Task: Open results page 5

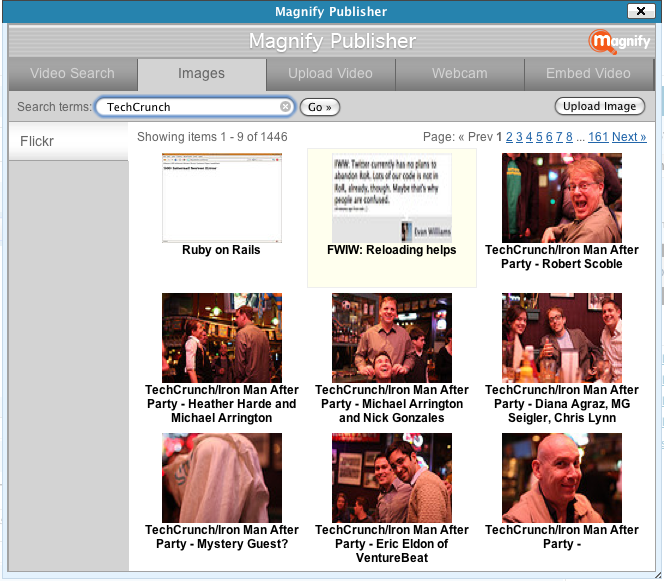Action: (x=539, y=137)
